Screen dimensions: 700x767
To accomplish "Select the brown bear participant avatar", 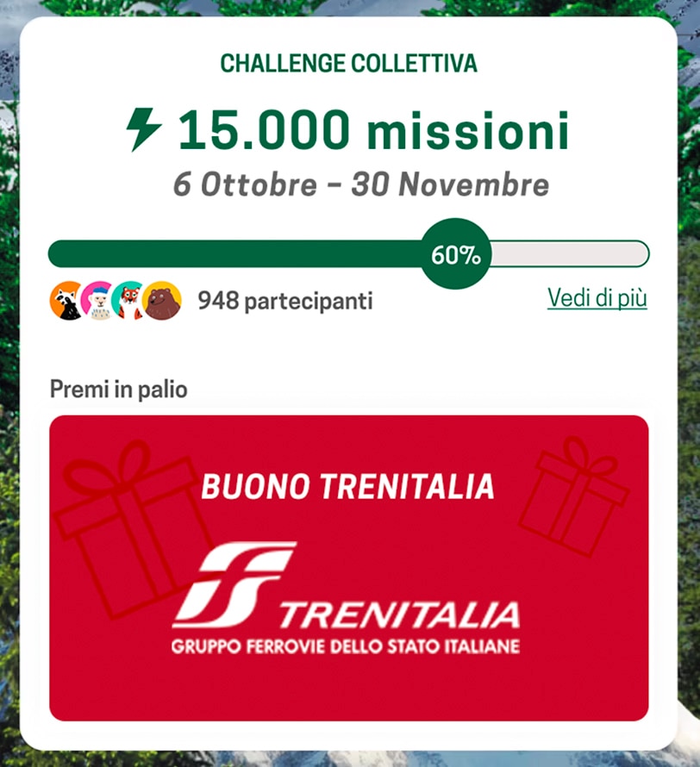I will pyautogui.click(x=162, y=301).
